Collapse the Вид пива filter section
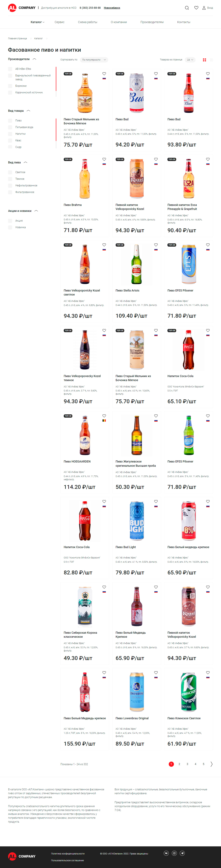The image size is (221, 868). tap(26, 162)
